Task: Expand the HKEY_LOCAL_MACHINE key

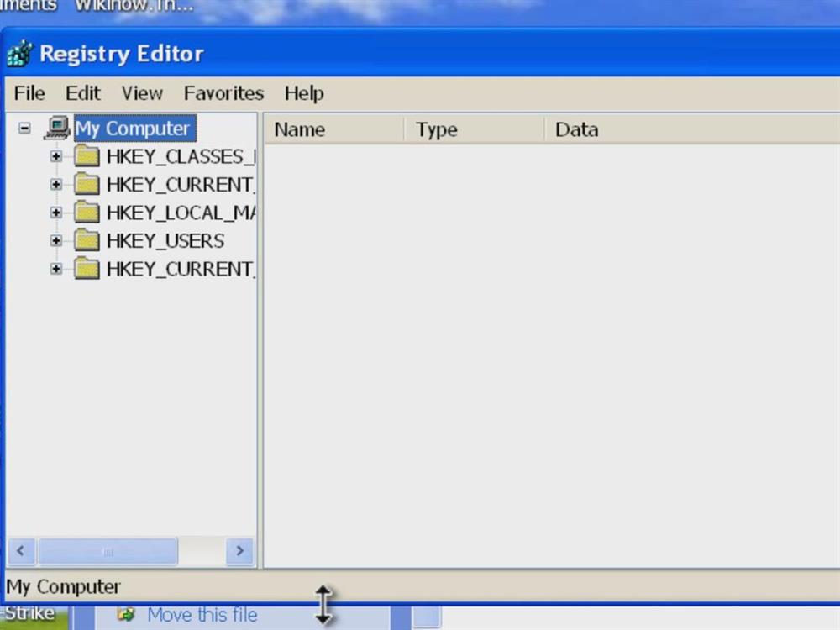Action: pyautogui.click(x=56, y=213)
